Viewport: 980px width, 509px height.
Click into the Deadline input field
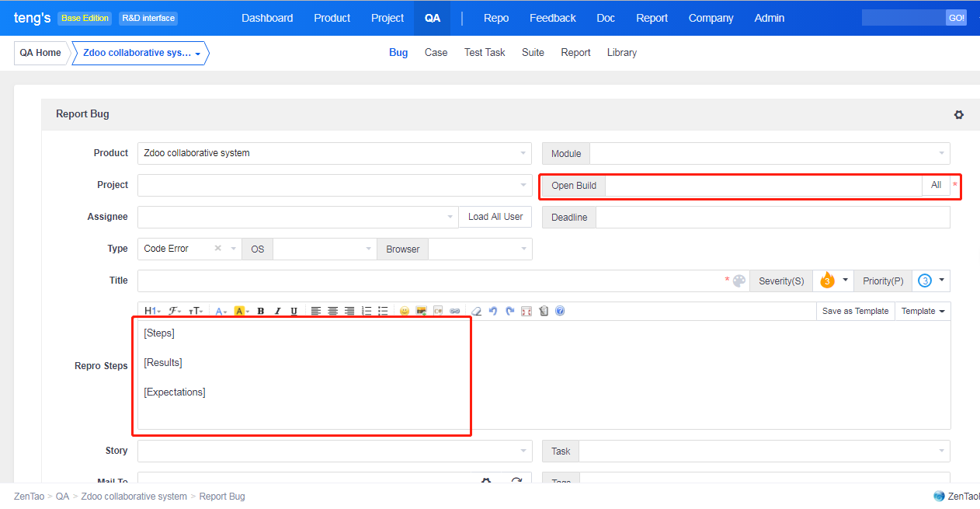point(772,218)
